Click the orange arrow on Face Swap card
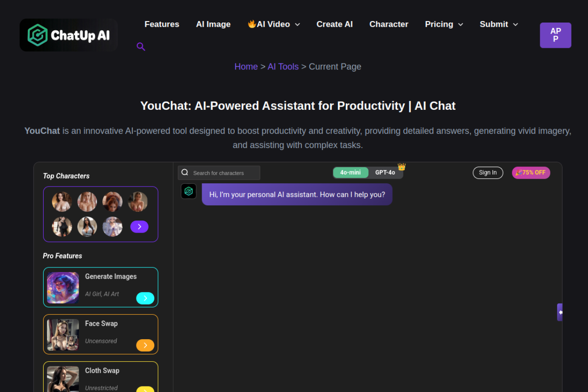The width and height of the screenshot is (588, 392). click(x=145, y=345)
